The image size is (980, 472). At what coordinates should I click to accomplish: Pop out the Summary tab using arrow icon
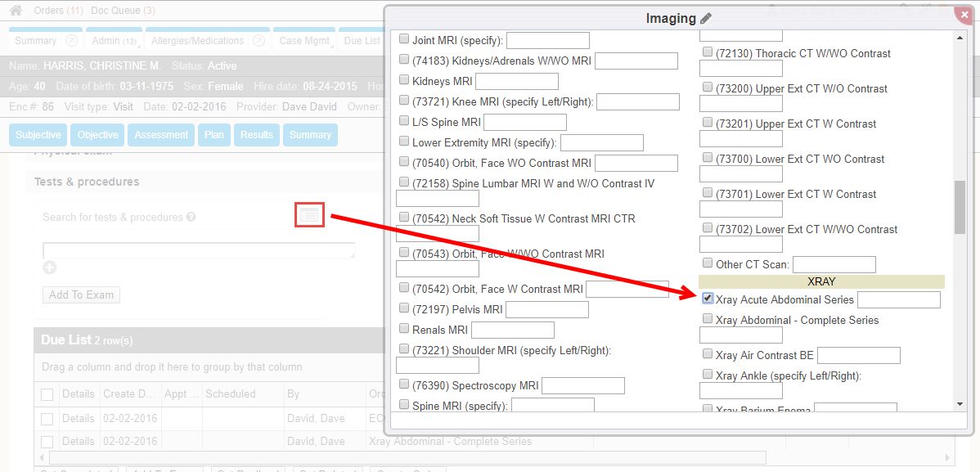(x=71, y=41)
